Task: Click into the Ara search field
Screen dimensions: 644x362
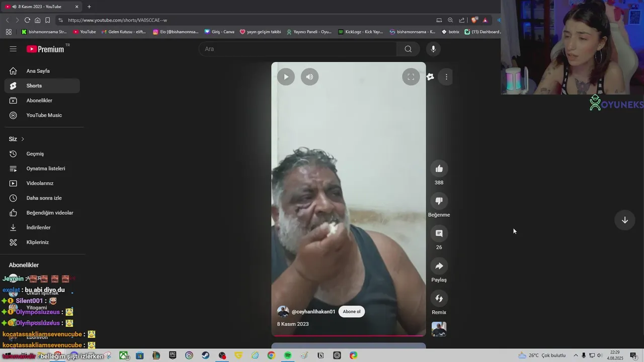Action: point(298,49)
